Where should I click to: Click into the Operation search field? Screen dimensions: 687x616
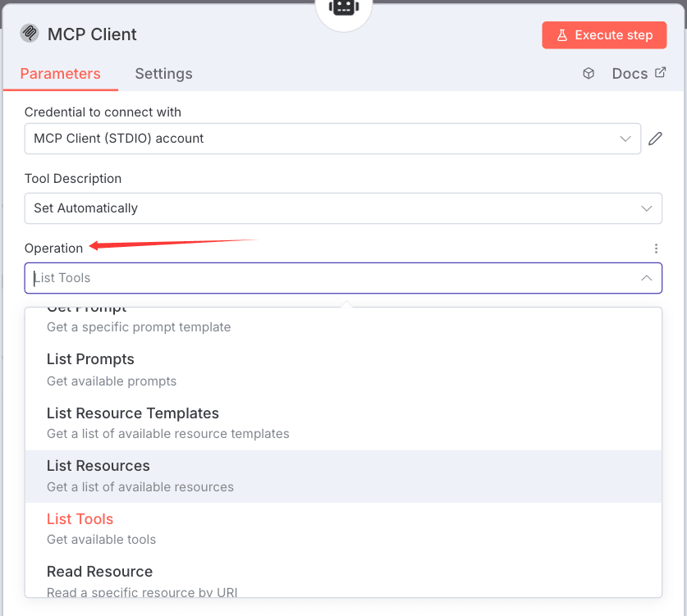pyautogui.click(x=328, y=278)
